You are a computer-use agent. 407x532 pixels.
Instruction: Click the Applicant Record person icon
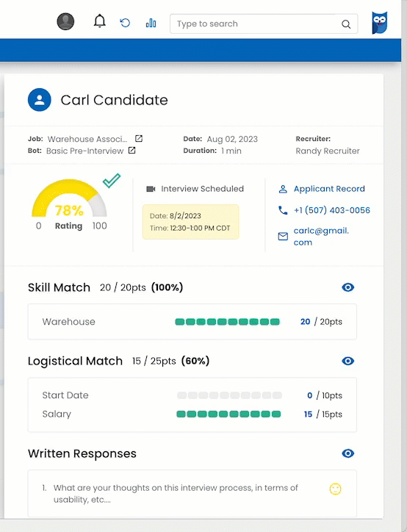point(283,189)
